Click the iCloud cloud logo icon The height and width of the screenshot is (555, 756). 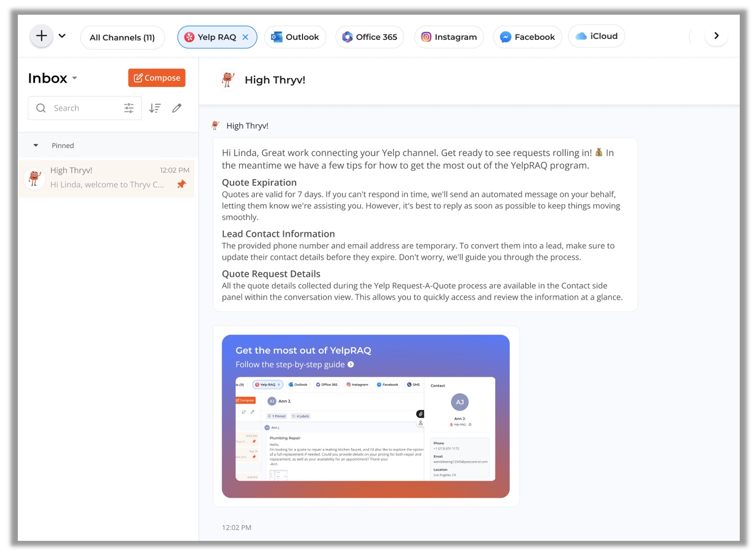tap(581, 36)
